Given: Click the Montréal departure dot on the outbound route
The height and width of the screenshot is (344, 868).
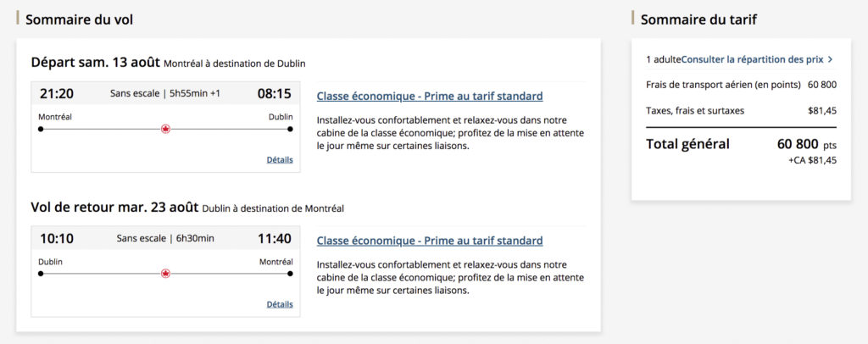Looking at the screenshot, I should coord(41,129).
